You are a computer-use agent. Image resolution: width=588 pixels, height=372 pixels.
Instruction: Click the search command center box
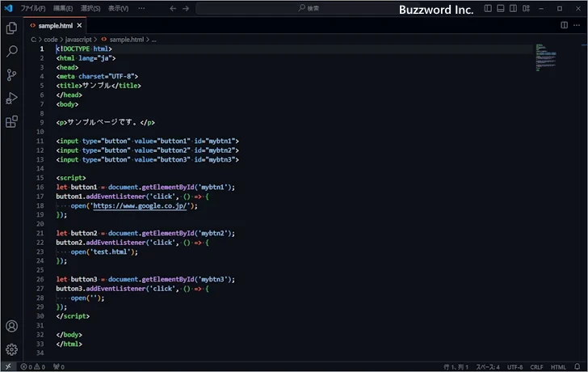click(309, 8)
